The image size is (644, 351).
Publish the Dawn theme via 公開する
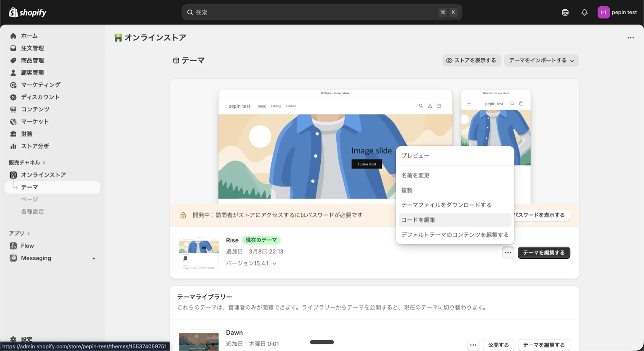click(x=498, y=345)
